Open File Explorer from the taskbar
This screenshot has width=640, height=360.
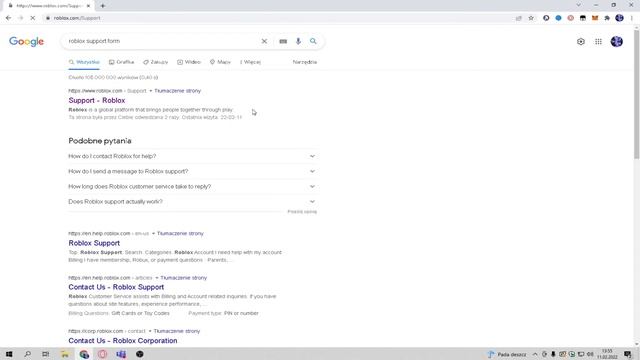65,354
